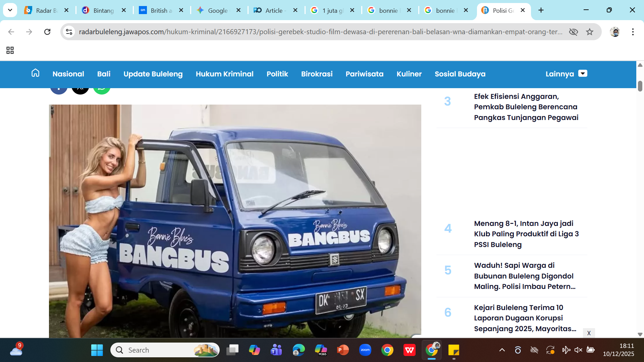Open the Kuliner section
644x362 pixels.
(409, 74)
